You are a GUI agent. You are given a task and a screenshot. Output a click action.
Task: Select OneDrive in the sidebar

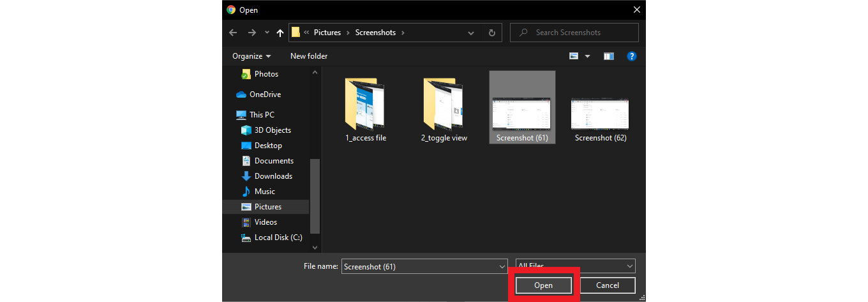point(264,94)
